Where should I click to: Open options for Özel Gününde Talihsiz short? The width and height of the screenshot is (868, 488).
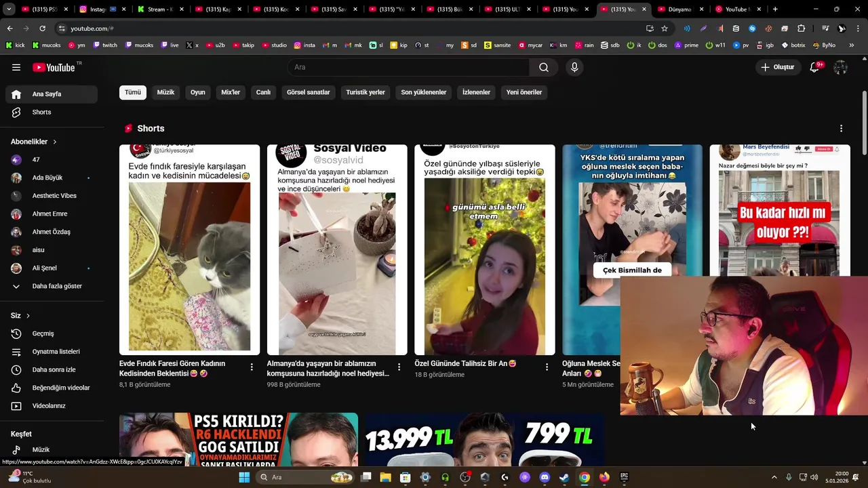coord(547,367)
